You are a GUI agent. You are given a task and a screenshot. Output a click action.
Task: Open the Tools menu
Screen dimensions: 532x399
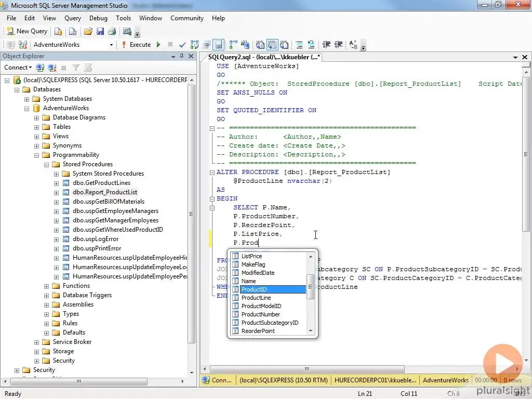point(123,18)
